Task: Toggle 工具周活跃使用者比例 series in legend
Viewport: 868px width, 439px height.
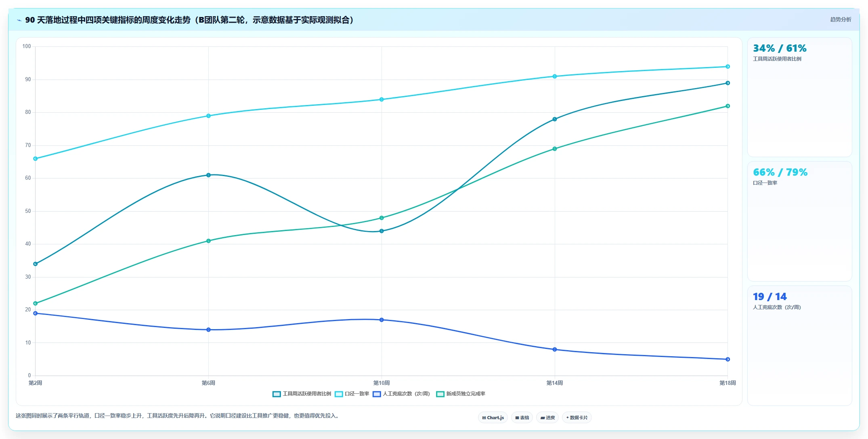Action: 302,394
